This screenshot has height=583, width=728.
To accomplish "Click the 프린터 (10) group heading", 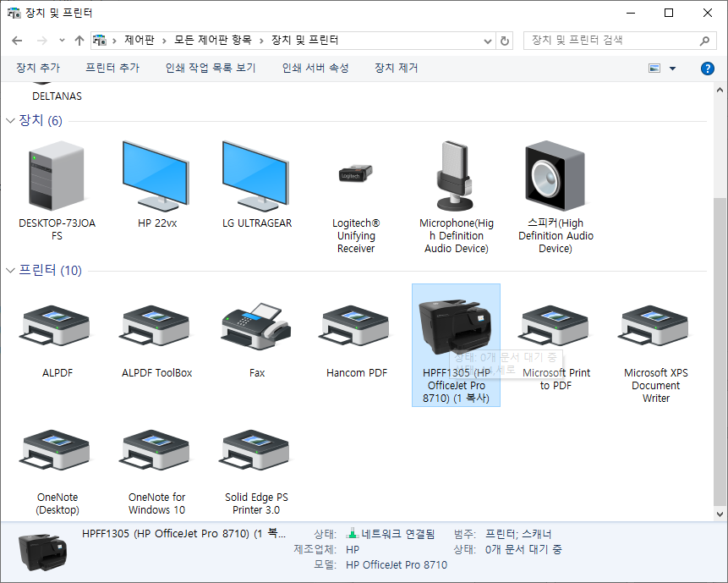I will click(50, 271).
